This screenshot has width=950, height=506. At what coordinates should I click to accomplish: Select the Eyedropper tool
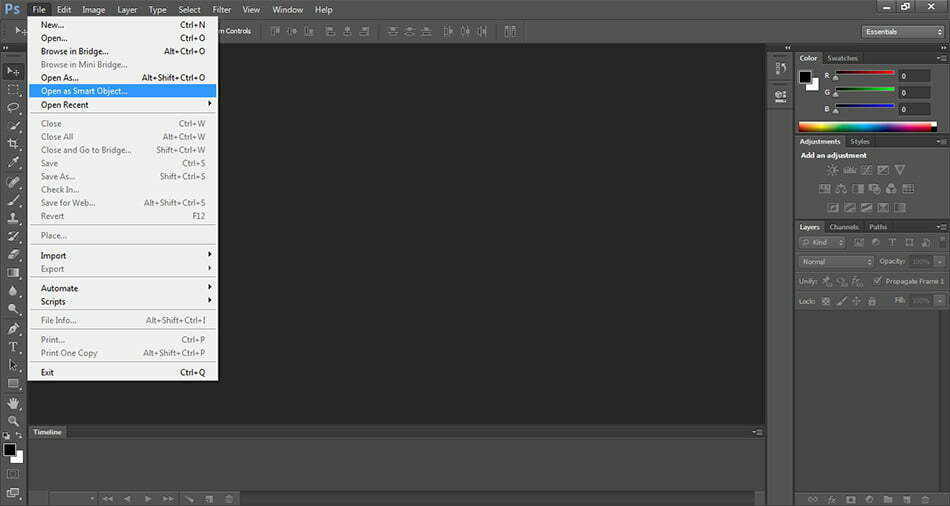pyautogui.click(x=13, y=162)
